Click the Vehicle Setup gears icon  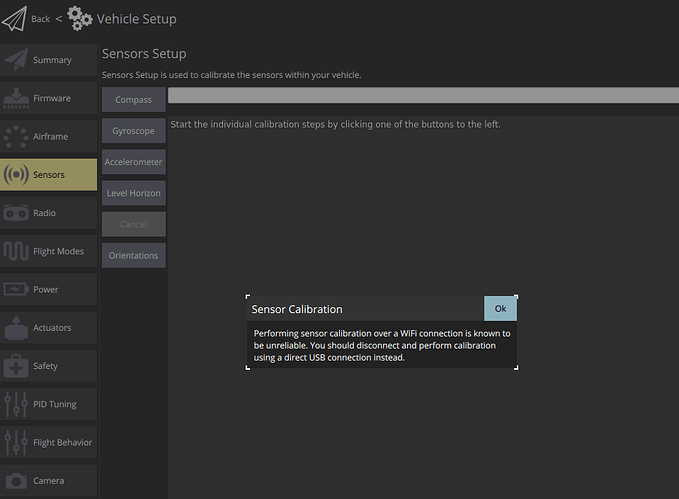tap(80, 19)
